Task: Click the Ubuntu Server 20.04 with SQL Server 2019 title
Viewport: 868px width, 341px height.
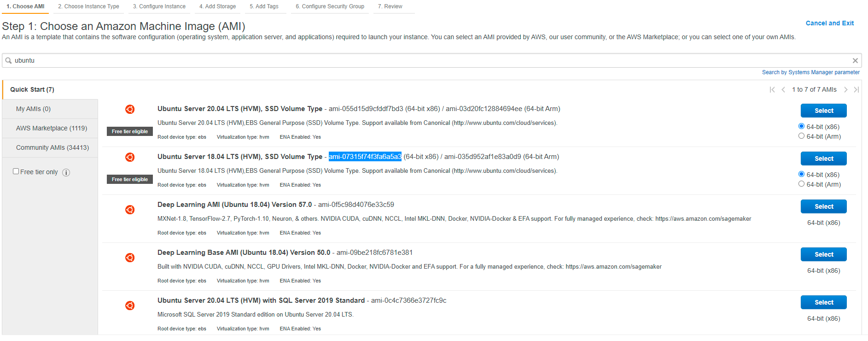Action: (x=261, y=300)
